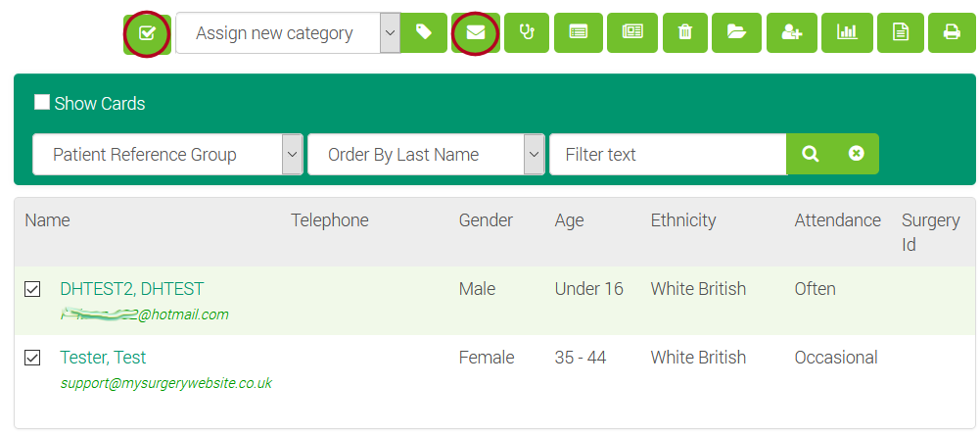Click the stethoscope icon button

(x=527, y=33)
